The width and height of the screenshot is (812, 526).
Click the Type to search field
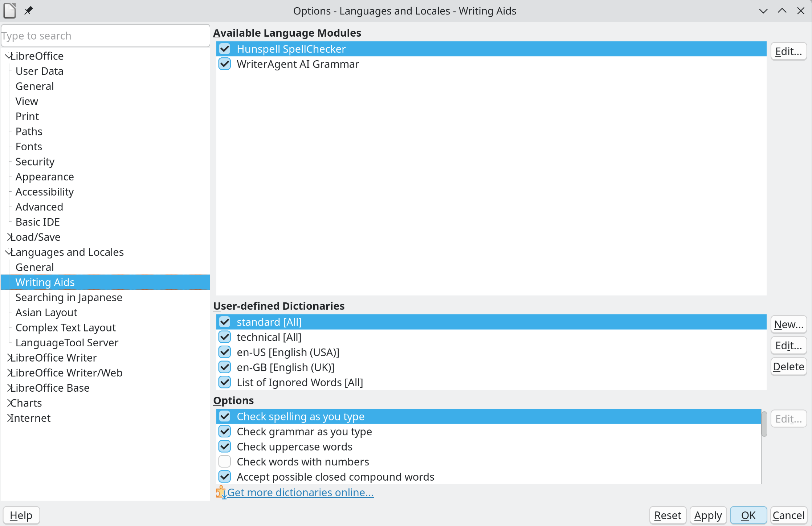(x=105, y=36)
